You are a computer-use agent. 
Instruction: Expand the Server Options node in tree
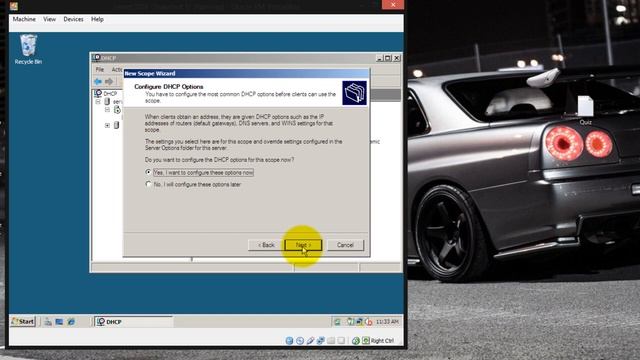point(107,125)
